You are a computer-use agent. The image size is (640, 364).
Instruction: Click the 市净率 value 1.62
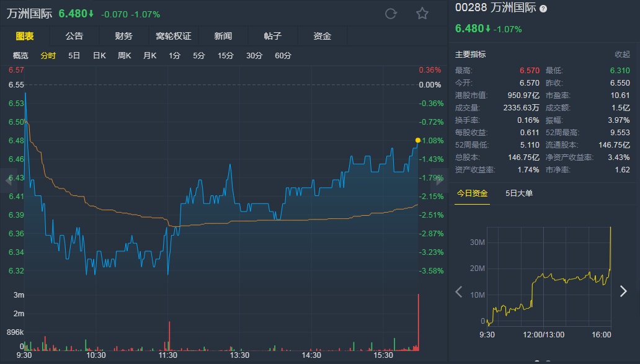[623, 170]
